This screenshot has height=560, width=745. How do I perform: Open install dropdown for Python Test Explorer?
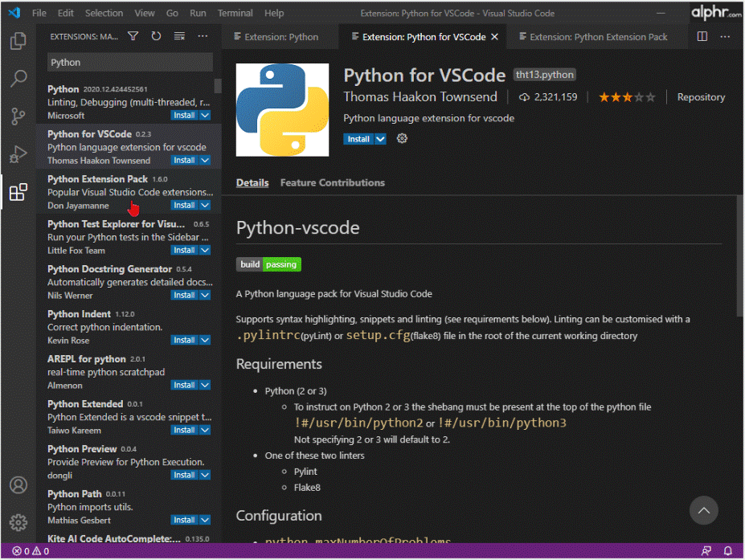(205, 251)
